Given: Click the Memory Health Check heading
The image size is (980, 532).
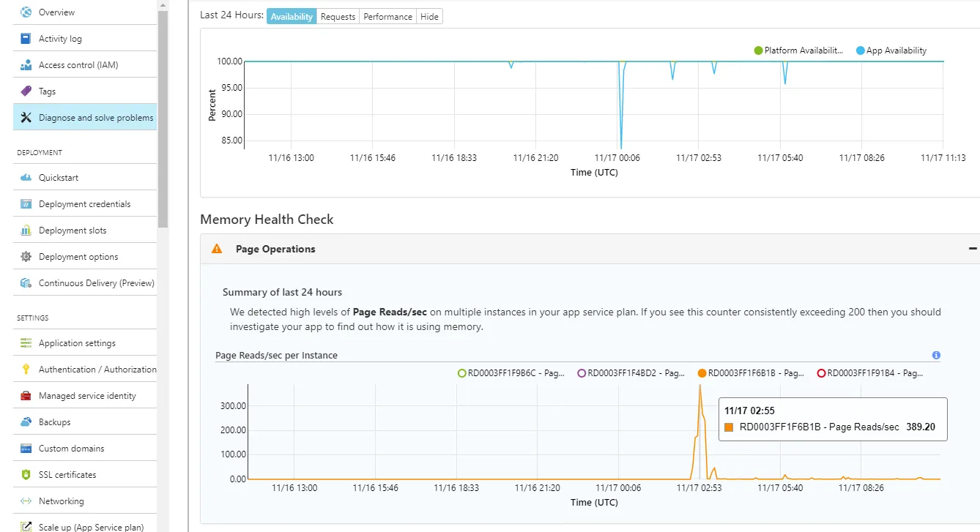Looking at the screenshot, I should tap(267, 220).
